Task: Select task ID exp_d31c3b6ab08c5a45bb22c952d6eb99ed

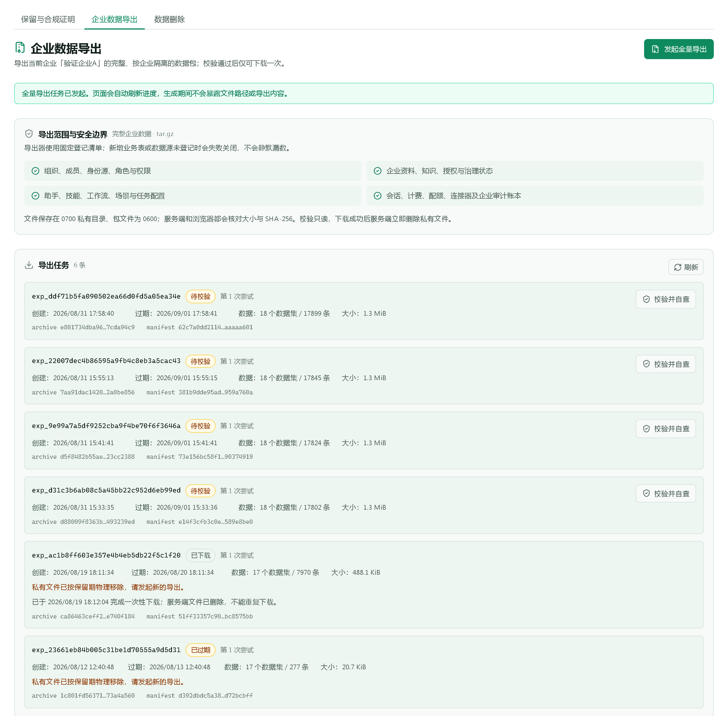Action: (x=106, y=490)
